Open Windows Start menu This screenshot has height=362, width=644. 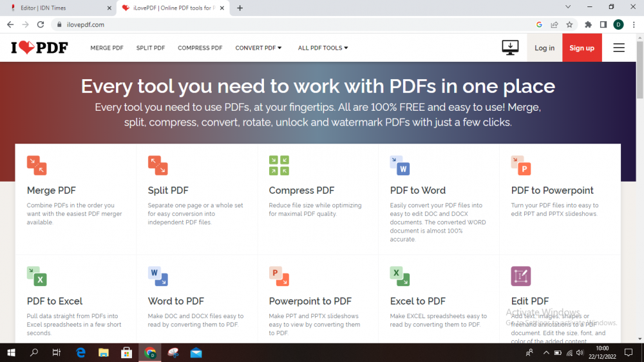coord(11,352)
